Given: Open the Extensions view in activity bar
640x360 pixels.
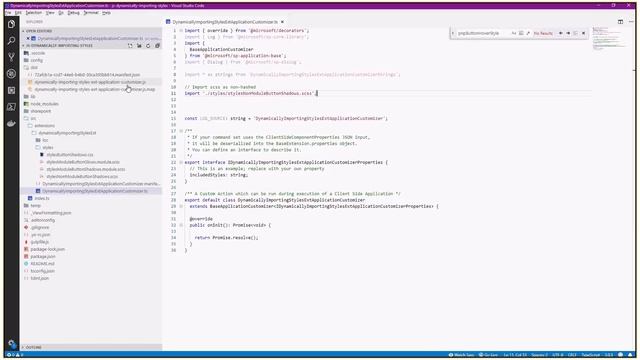Looking at the screenshot, I should [11, 90].
